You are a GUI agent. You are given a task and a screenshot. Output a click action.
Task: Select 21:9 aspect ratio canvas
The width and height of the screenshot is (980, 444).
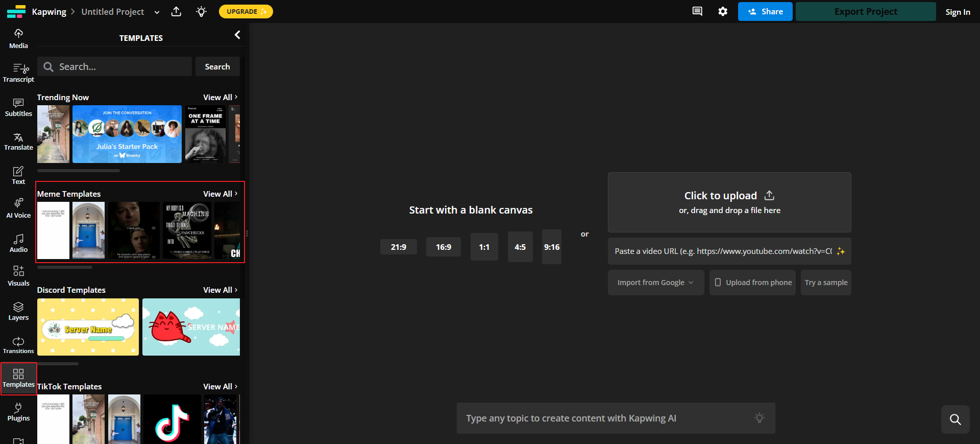tap(399, 247)
